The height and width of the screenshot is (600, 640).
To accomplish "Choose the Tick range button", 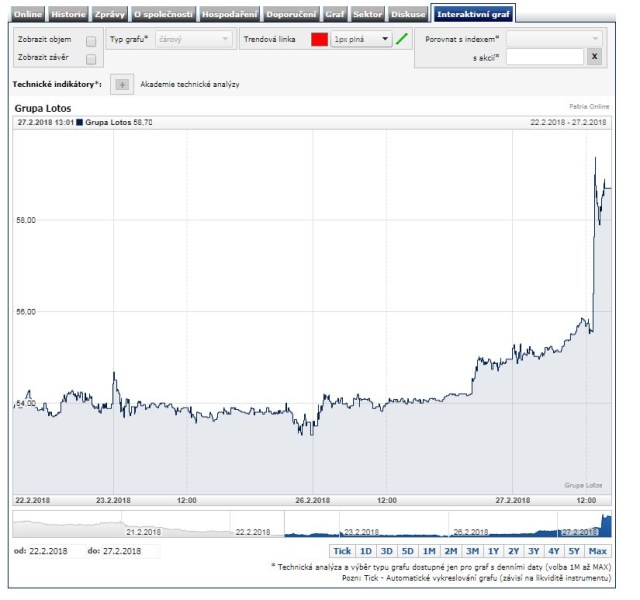I will 342,551.
